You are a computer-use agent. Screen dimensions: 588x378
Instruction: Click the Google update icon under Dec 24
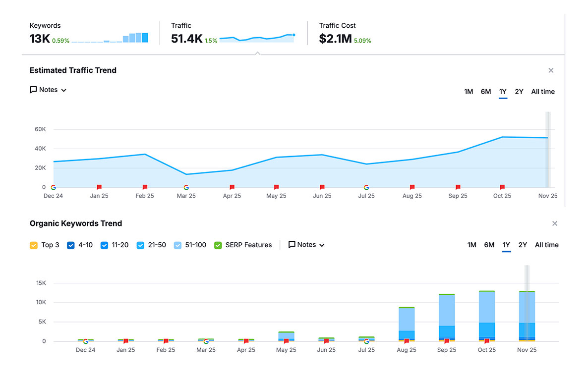click(x=54, y=187)
